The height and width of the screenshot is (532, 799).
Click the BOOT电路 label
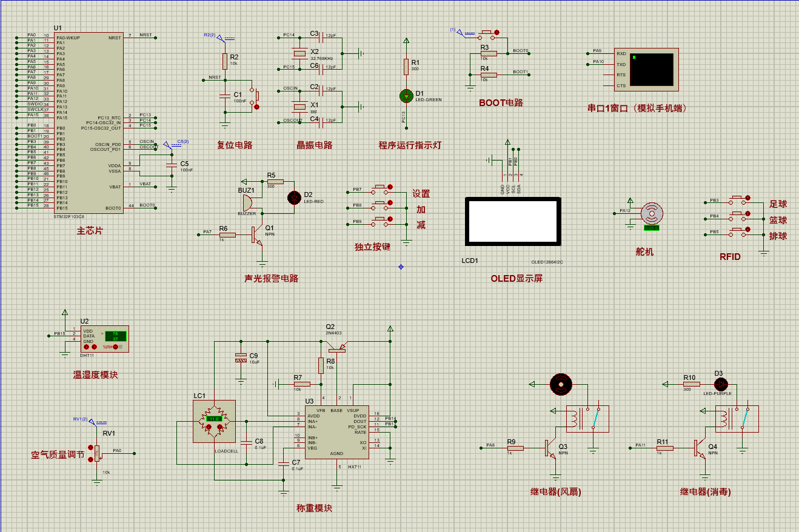coord(501,103)
